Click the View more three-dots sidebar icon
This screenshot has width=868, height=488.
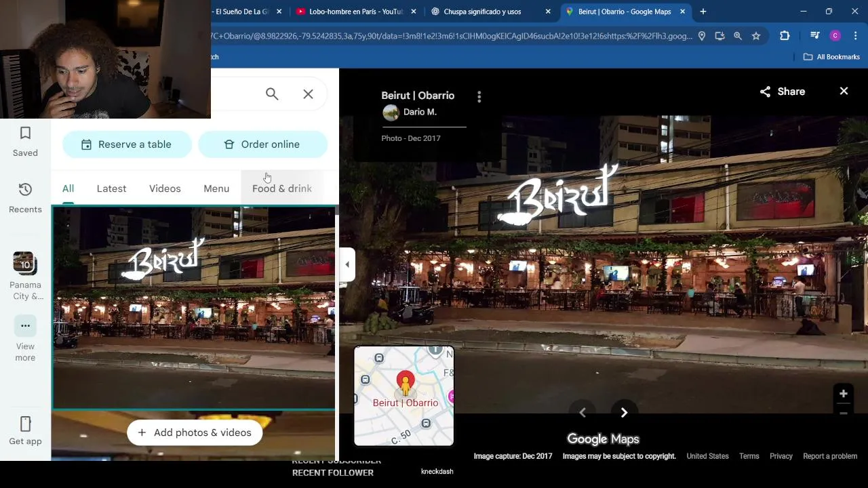25,326
